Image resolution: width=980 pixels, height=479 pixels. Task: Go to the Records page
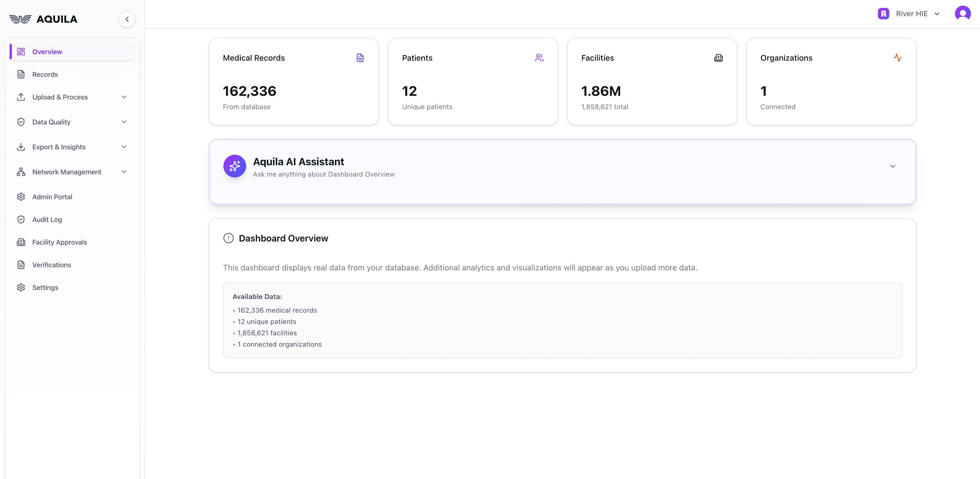click(45, 75)
